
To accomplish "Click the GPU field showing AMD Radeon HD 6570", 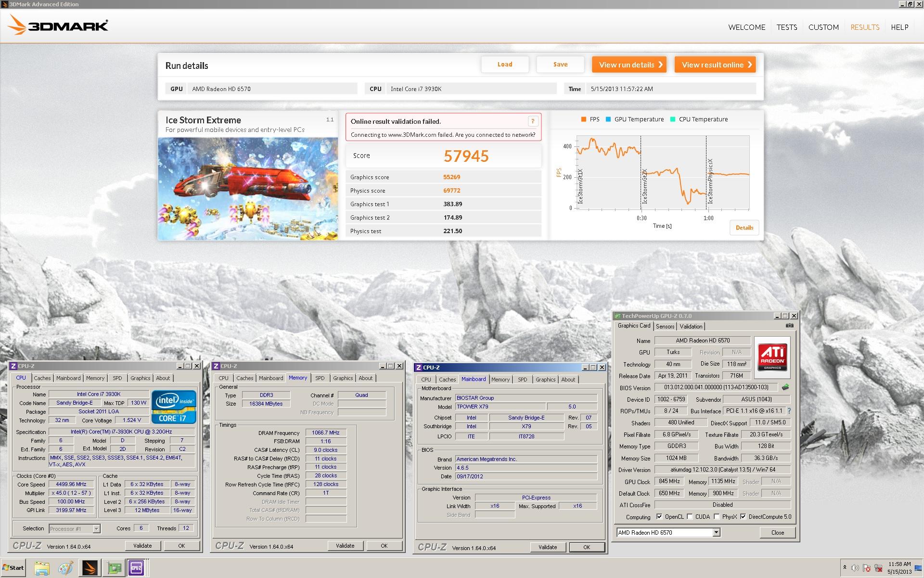I will pos(272,89).
